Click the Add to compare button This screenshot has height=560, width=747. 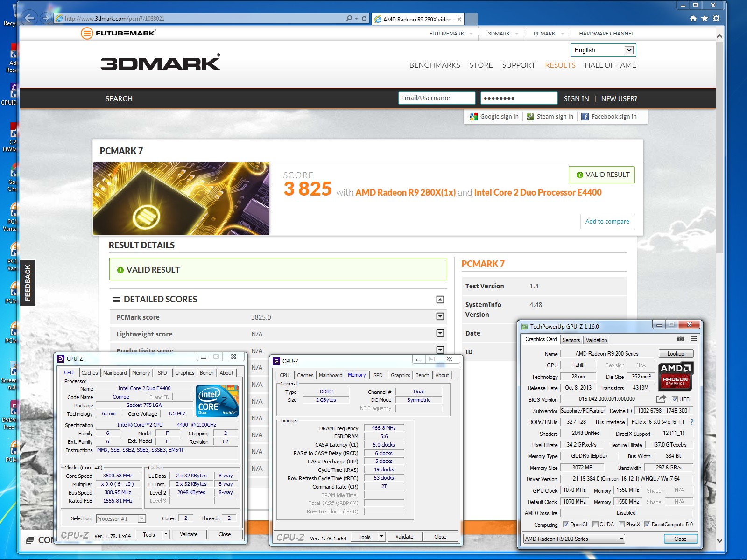click(x=607, y=221)
